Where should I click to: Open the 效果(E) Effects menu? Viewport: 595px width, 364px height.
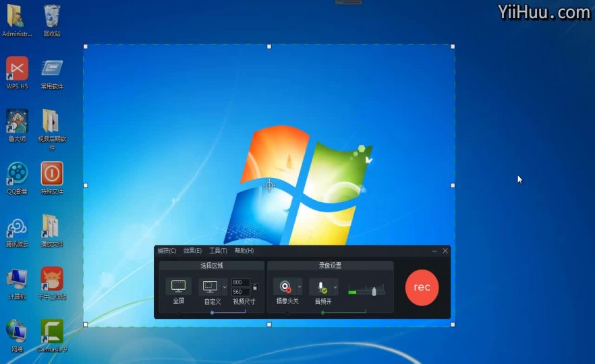tap(192, 251)
